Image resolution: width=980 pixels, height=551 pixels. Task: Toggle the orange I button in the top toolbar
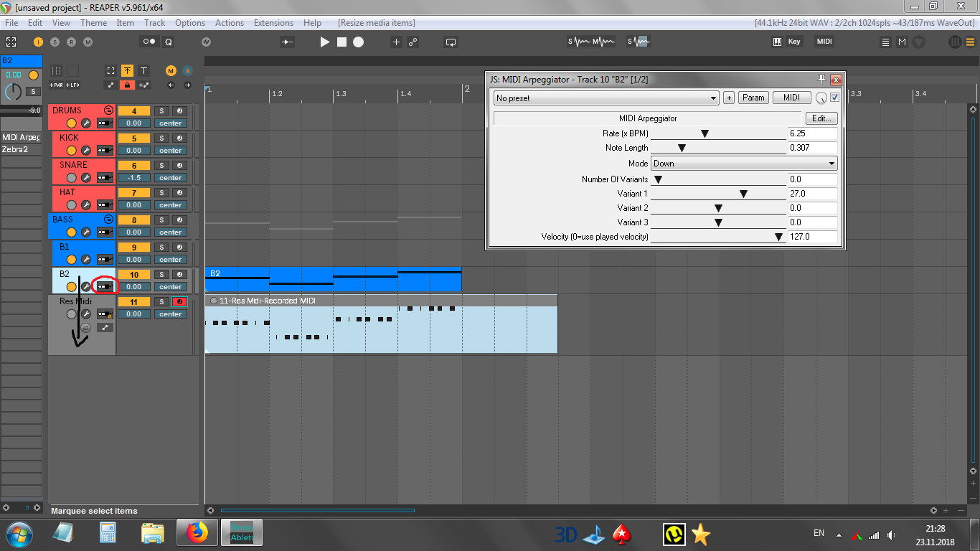tap(38, 42)
